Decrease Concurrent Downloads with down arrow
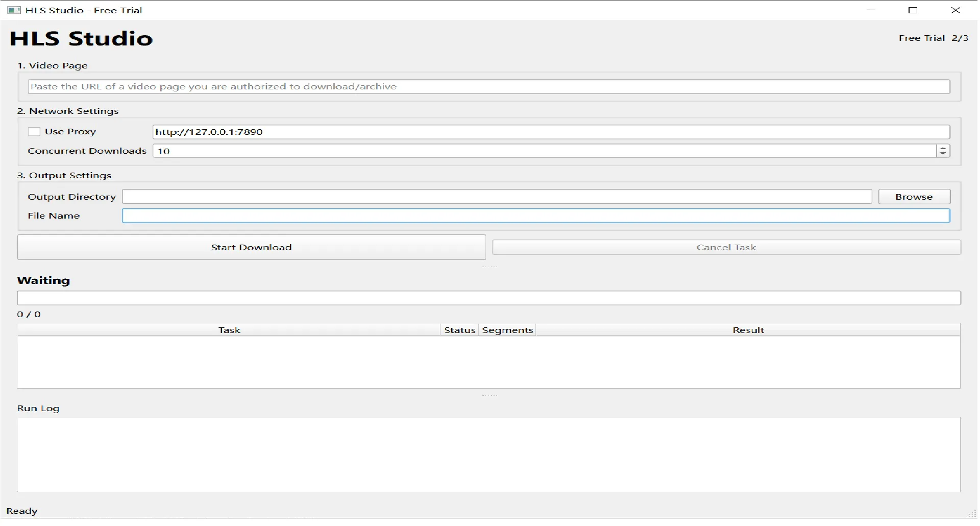 click(943, 154)
